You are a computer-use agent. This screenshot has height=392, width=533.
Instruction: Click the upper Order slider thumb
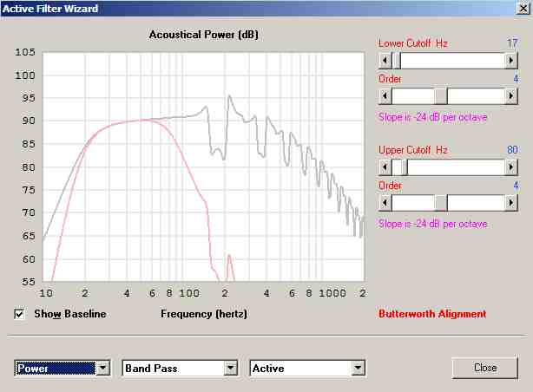point(441,203)
